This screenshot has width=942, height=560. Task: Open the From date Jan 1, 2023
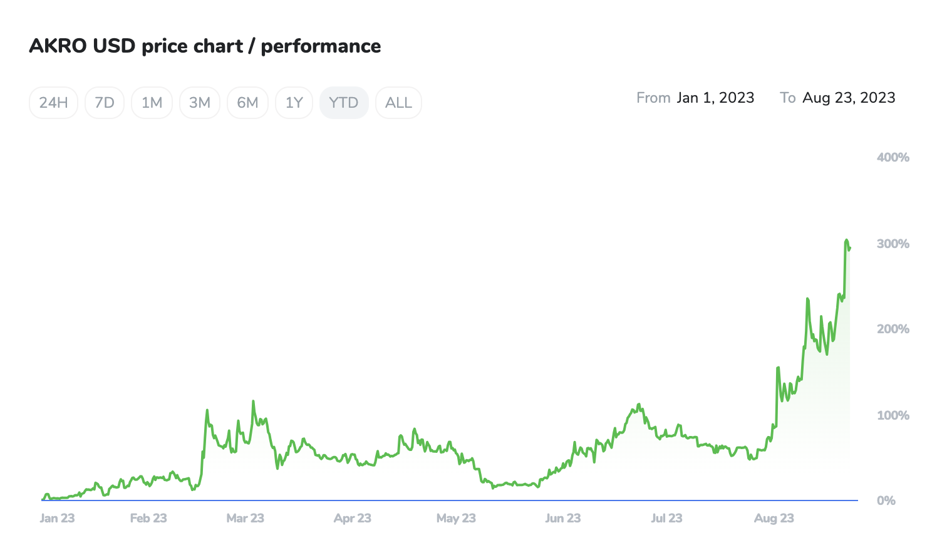pos(715,98)
